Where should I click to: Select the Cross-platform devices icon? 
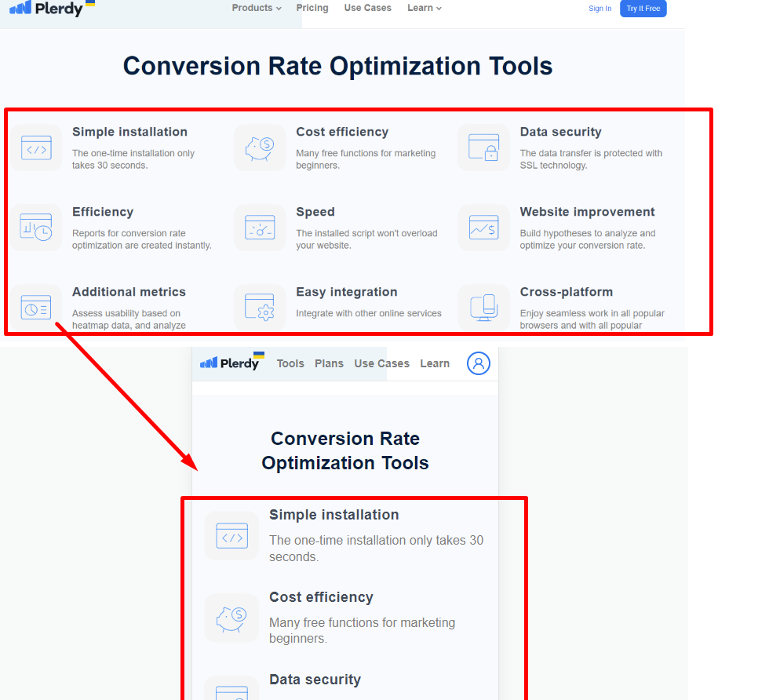[x=484, y=308]
